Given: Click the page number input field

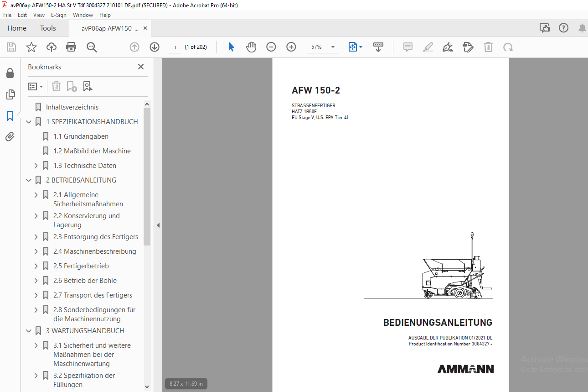Looking at the screenshot, I should (x=175, y=47).
